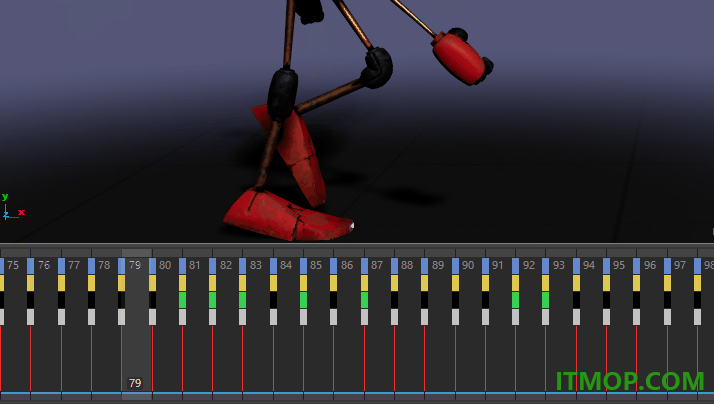Jump to frame 94
Image resolution: width=714 pixels, height=404 pixels.
click(x=589, y=265)
